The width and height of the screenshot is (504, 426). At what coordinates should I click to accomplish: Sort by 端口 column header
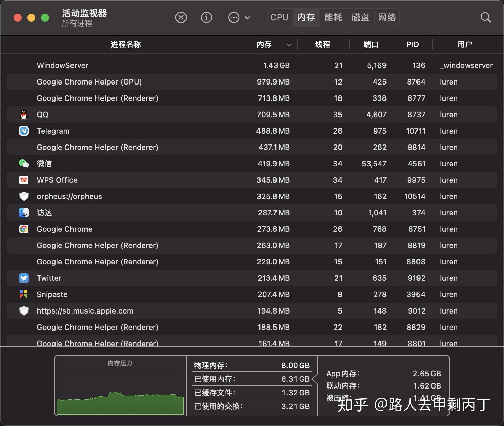[371, 44]
